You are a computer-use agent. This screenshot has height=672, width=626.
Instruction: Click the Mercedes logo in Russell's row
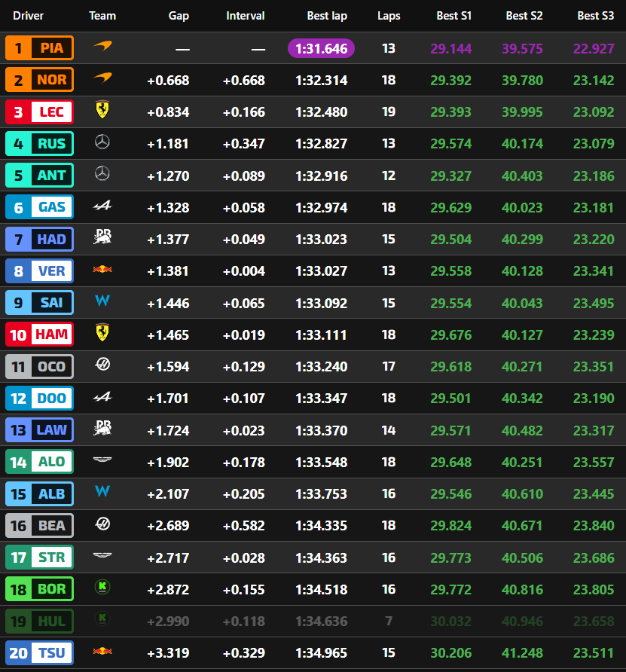point(102,142)
